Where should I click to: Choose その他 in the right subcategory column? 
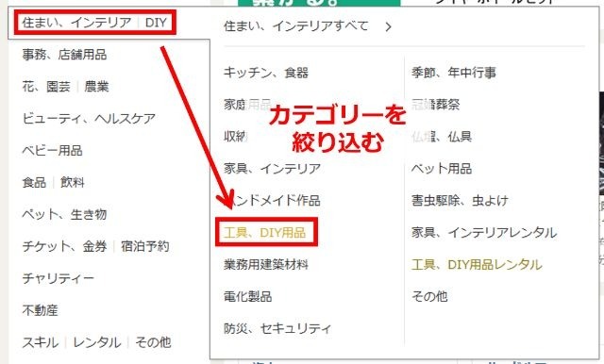pos(429,296)
